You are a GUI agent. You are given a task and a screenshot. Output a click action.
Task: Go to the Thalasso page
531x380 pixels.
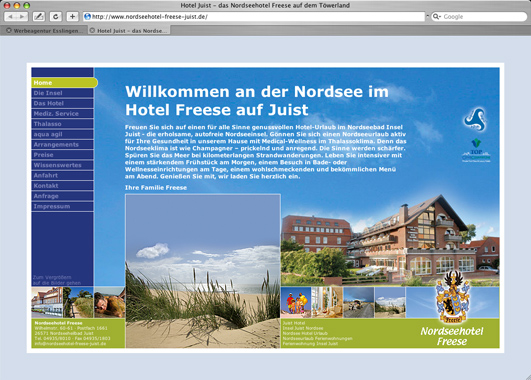(x=62, y=124)
